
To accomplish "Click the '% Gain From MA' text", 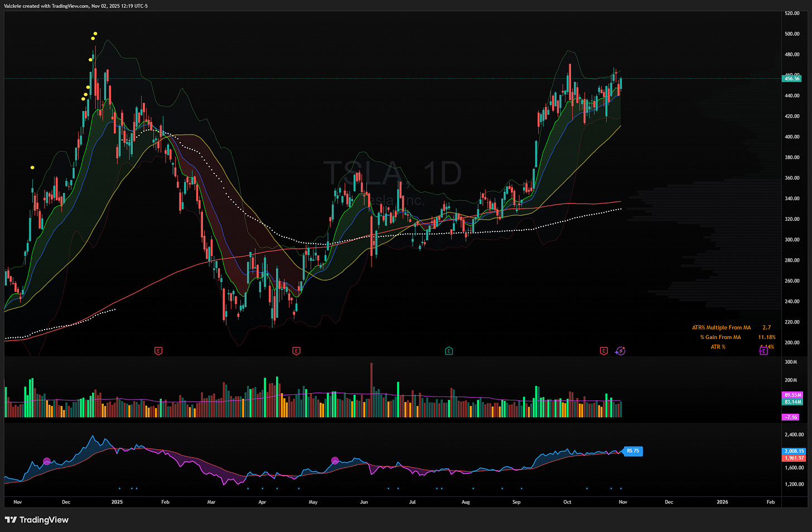I will [x=721, y=337].
